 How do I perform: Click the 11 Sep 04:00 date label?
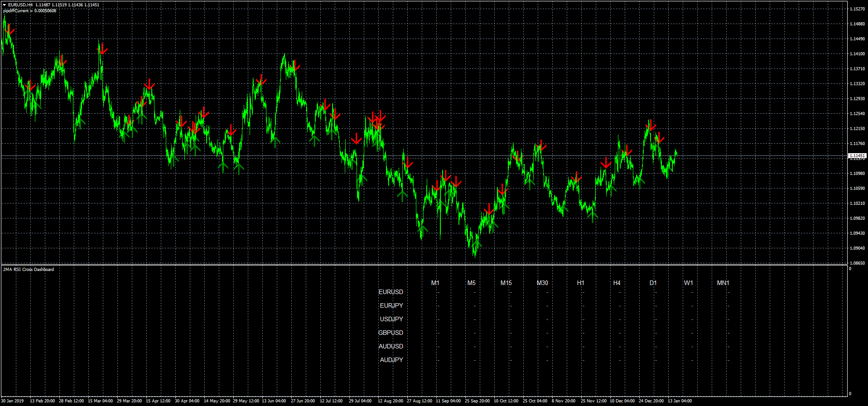448,401
